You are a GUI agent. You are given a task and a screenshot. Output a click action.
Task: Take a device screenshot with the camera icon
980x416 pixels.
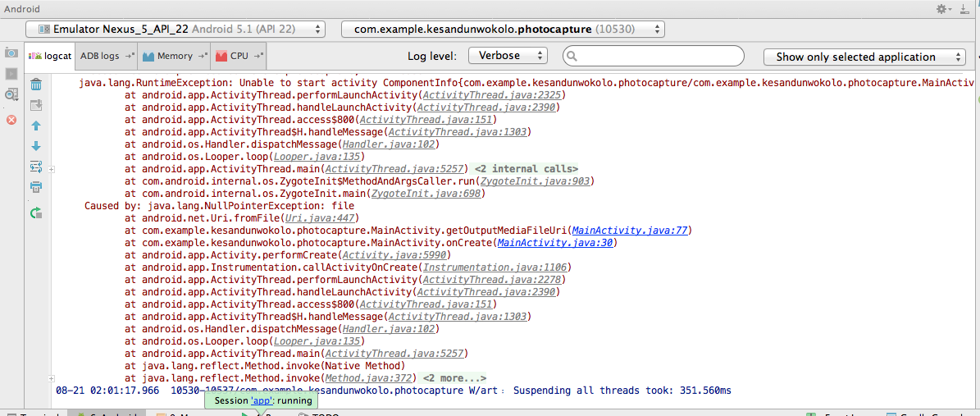tap(11, 53)
